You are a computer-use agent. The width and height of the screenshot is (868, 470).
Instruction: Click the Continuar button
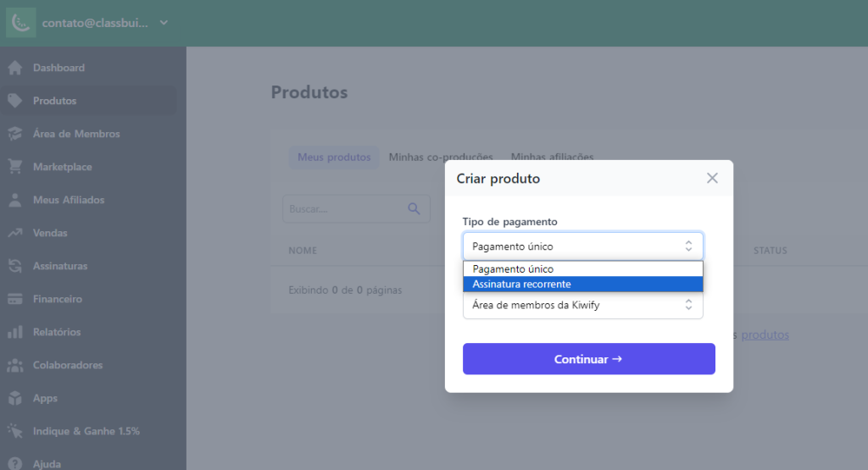point(588,359)
